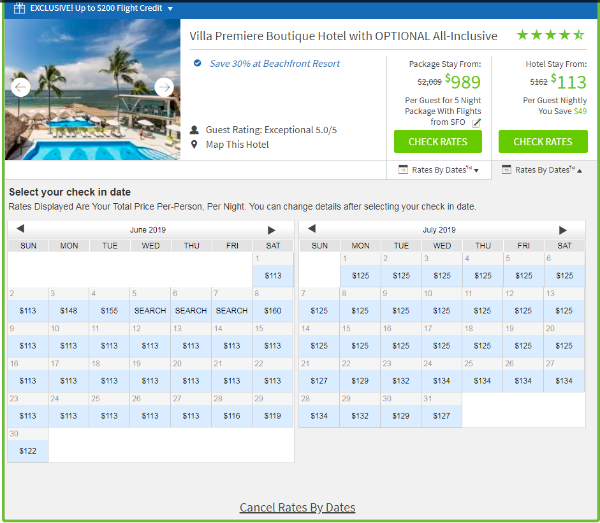Show previous hotel photo with left arrow
Screen dimensions: 600x523
coord(20,88)
